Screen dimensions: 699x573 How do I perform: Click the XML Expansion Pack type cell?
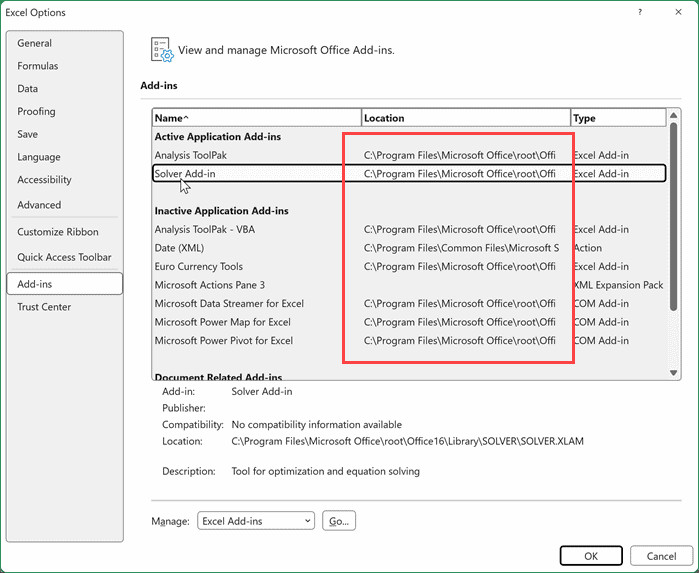[618, 285]
